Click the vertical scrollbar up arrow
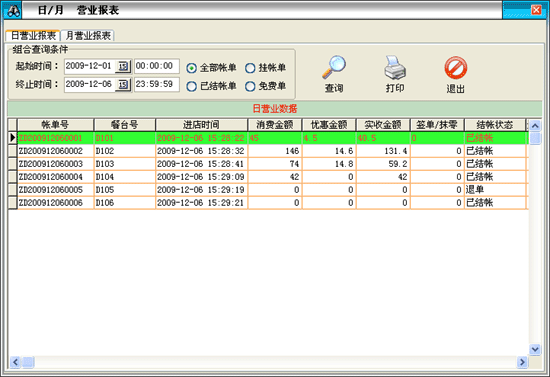This screenshot has width=550, height=377. (x=535, y=126)
